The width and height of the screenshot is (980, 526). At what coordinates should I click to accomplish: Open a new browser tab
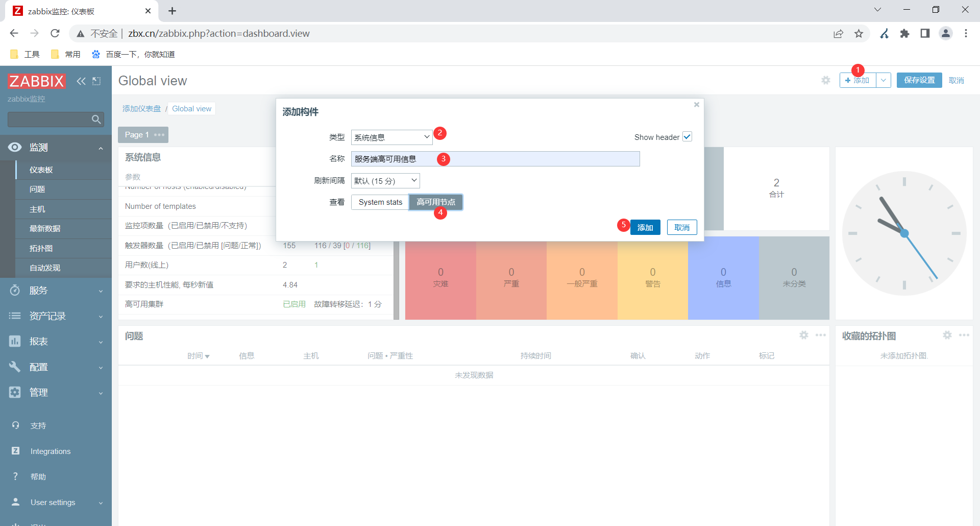coord(173,11)
